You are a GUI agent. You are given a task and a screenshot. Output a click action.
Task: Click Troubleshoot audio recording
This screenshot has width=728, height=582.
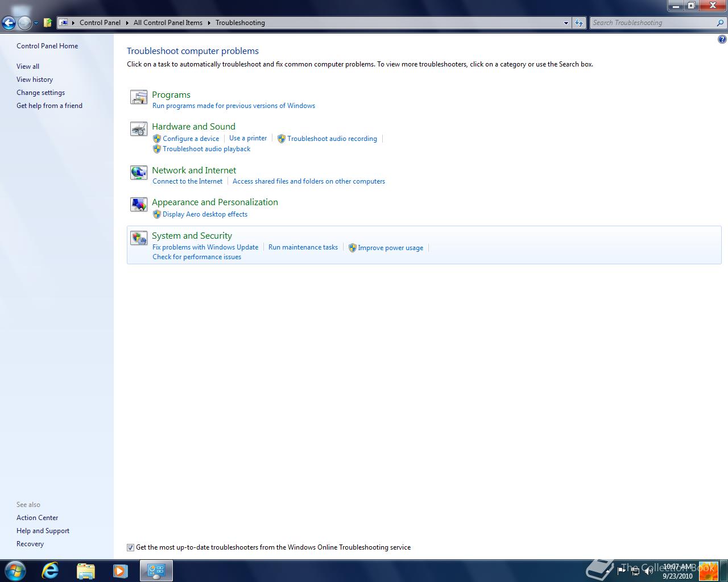[x=332, y=139]
